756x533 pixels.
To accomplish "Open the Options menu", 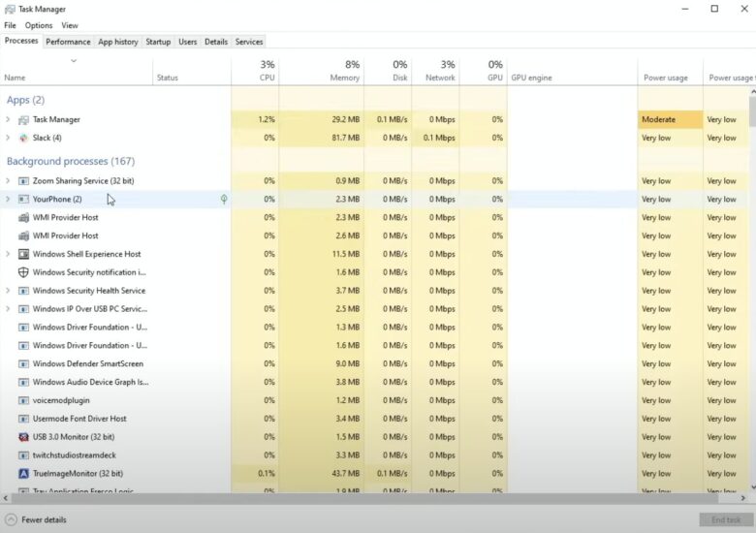I will coord(39,25).
